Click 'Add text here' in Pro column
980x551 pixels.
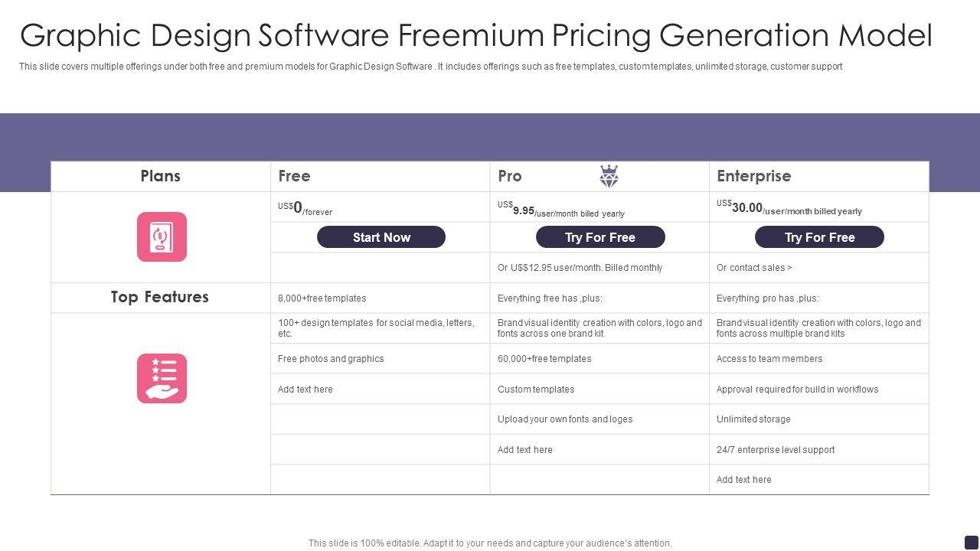click(x=525, y=450)
